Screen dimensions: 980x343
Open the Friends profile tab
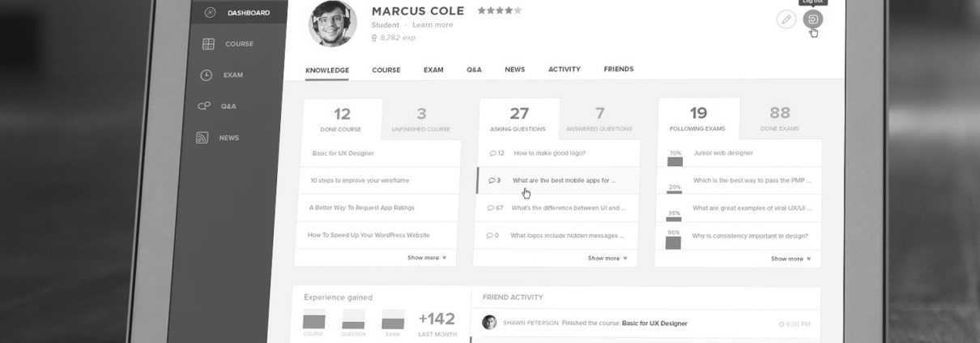(618, 70)
